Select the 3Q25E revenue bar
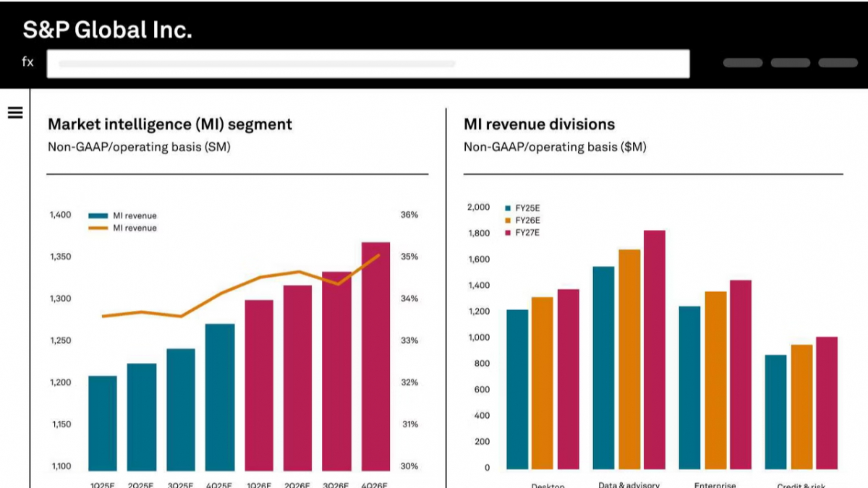The width and height of the screenshot is (868, 488). (181, 410)
